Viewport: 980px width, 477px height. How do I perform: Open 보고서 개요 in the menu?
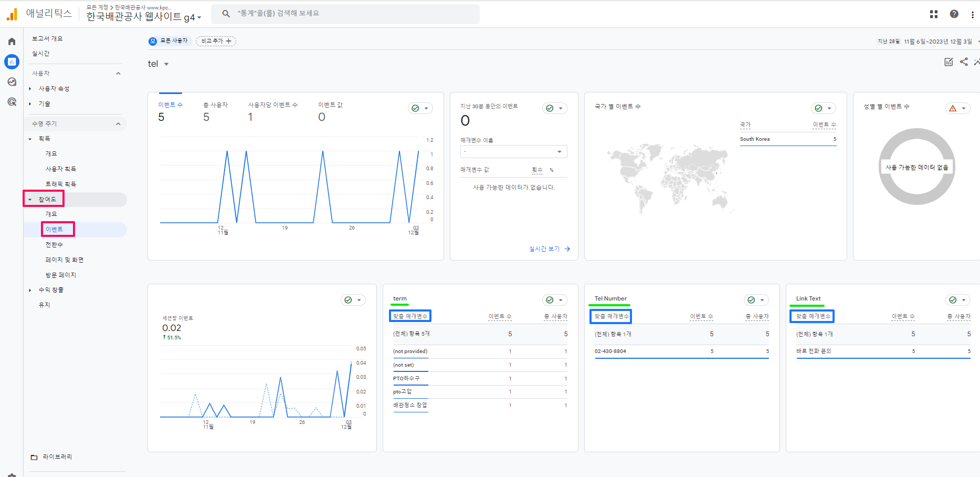[47, 39]
